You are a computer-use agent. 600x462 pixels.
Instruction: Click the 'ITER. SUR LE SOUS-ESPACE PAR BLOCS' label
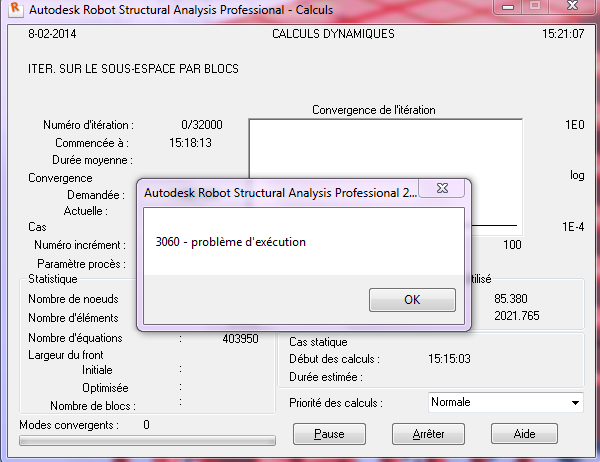133,69
